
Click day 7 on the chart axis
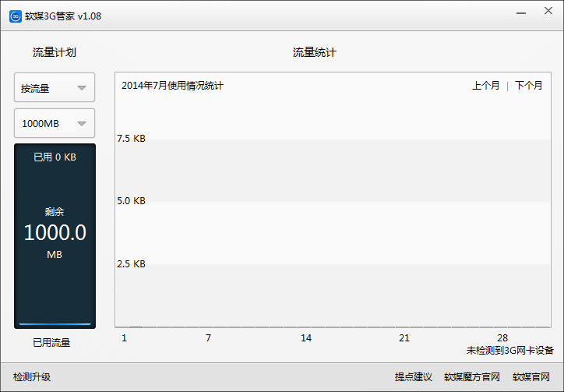pos(208,338)
